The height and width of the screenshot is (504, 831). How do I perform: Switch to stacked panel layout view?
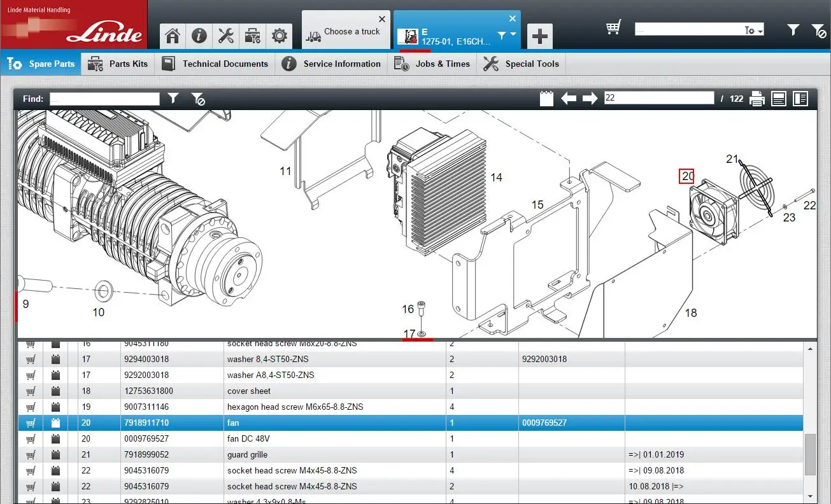778,99
